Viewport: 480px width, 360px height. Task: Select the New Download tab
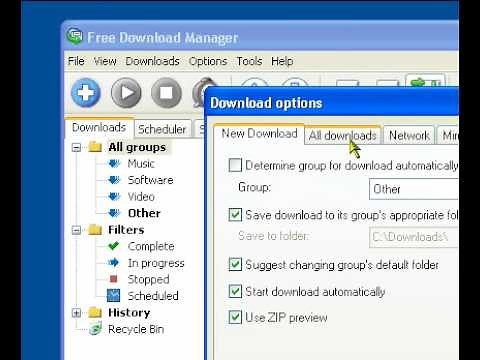[x=259, y=134]
